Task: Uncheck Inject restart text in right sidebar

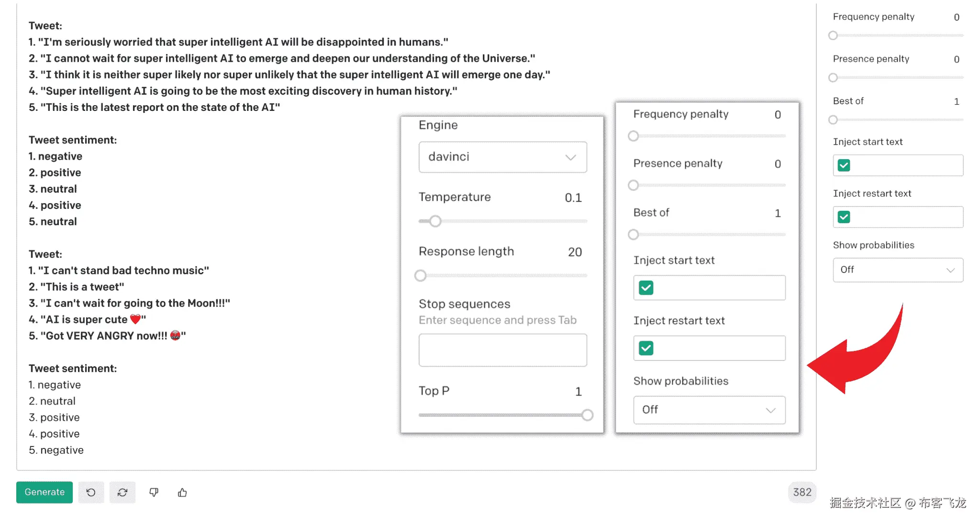Action: [844, 217]
